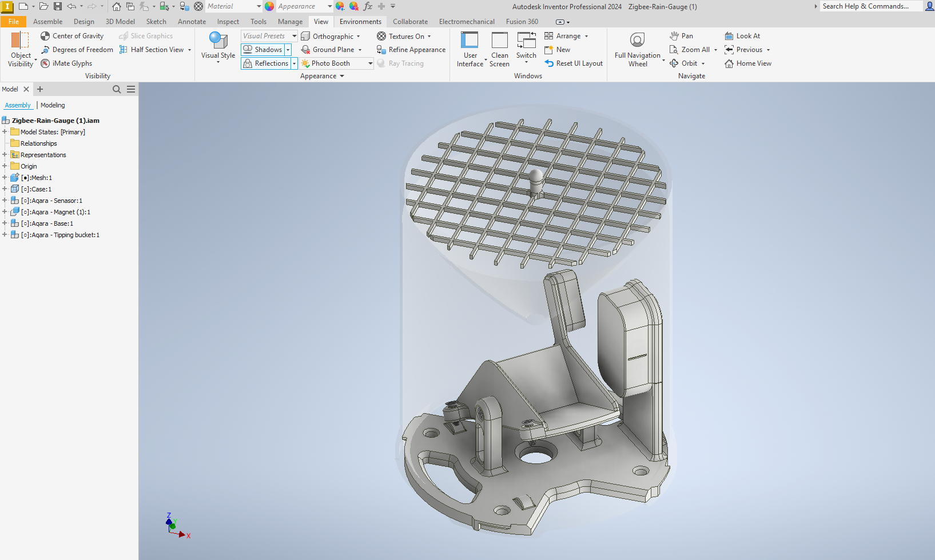Select Aqara - Tipping bucket:1
The image size is (935, 560).
pyautogui.click(x=60, y=235)
